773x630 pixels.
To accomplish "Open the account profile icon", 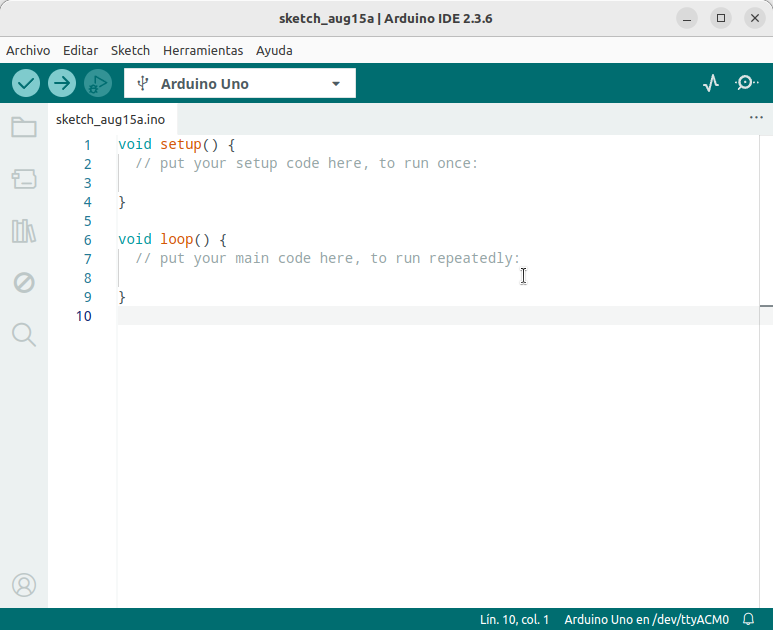I will (24, 585).
